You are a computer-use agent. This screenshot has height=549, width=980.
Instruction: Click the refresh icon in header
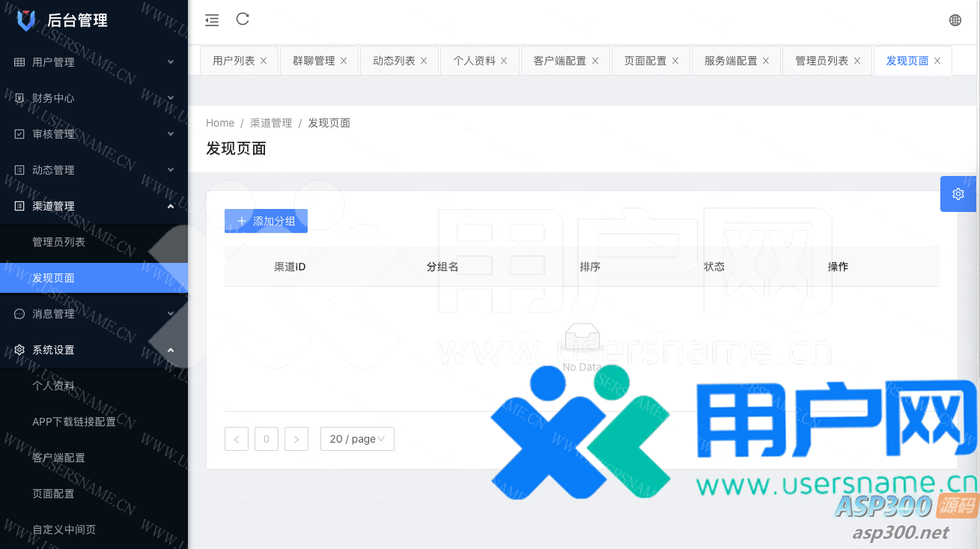point(243,19)
